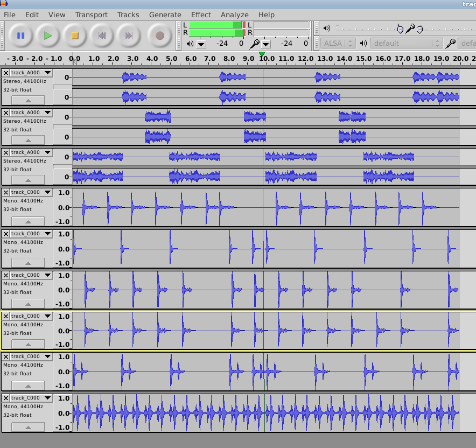Open the third track_A000 name dropdown
476x448 pixels.
pos(31,152)
